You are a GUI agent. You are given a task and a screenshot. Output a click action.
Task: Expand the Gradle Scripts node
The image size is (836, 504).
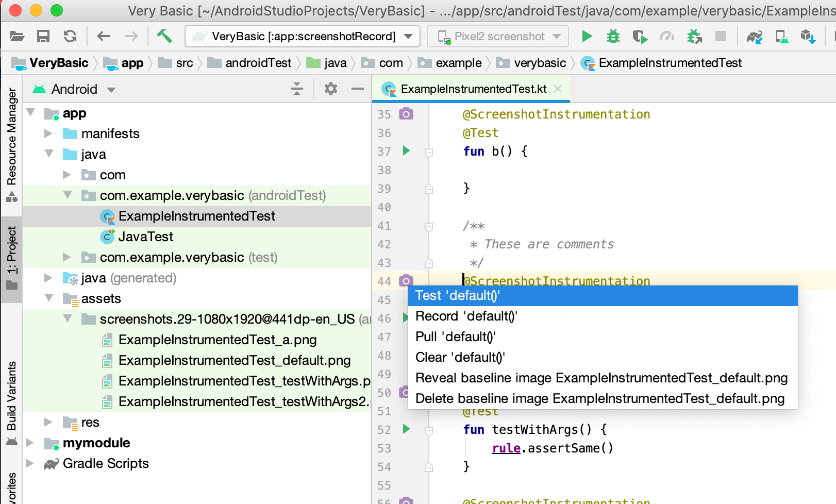[x=30, y=463]
